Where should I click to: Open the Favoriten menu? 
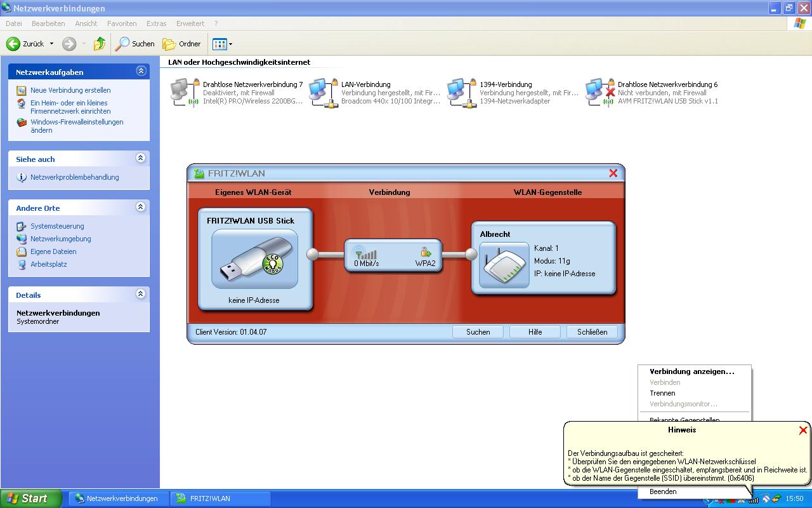pos(122,23)
